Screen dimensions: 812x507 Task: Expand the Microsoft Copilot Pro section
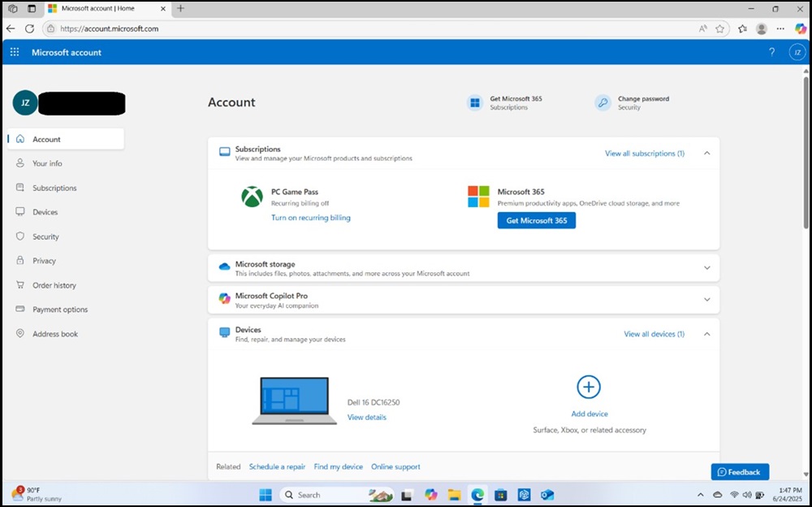click(707, 299)
